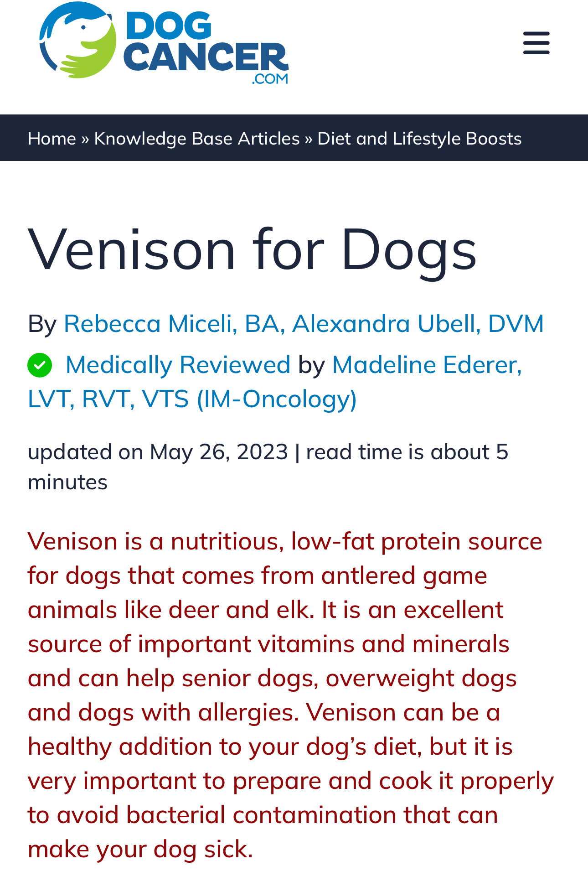
Task: Open Knowledge Base Articles breadcrumb
Action: (x=196, y=139)
